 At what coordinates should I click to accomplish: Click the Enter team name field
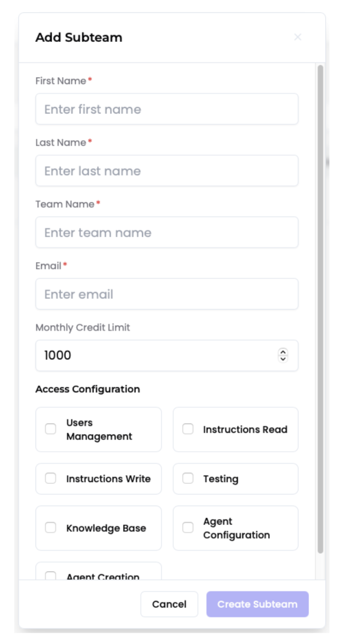166,232
